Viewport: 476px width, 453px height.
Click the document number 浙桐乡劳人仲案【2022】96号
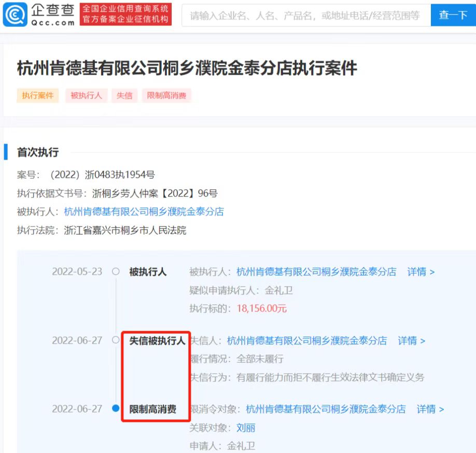tap(155, 193)
